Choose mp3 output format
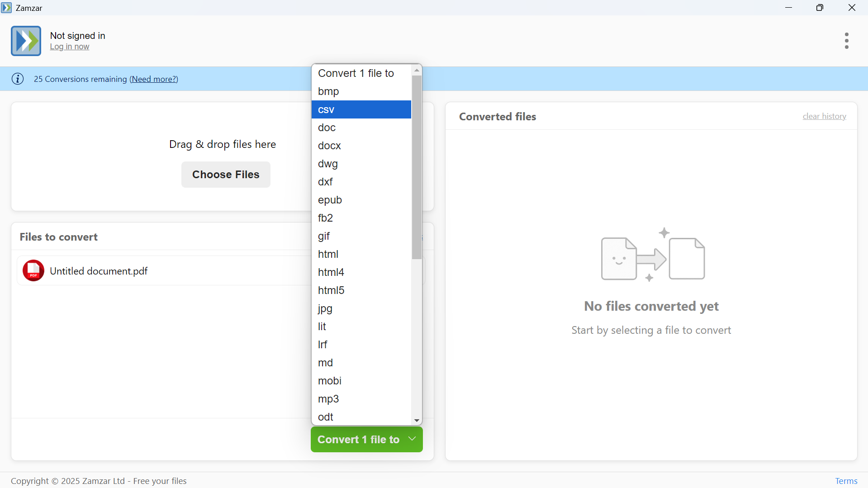 (x=361, y=399)
